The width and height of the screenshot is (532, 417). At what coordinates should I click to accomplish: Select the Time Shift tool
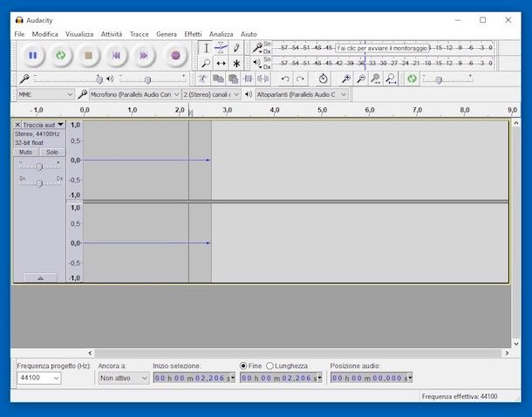(221, 63)
